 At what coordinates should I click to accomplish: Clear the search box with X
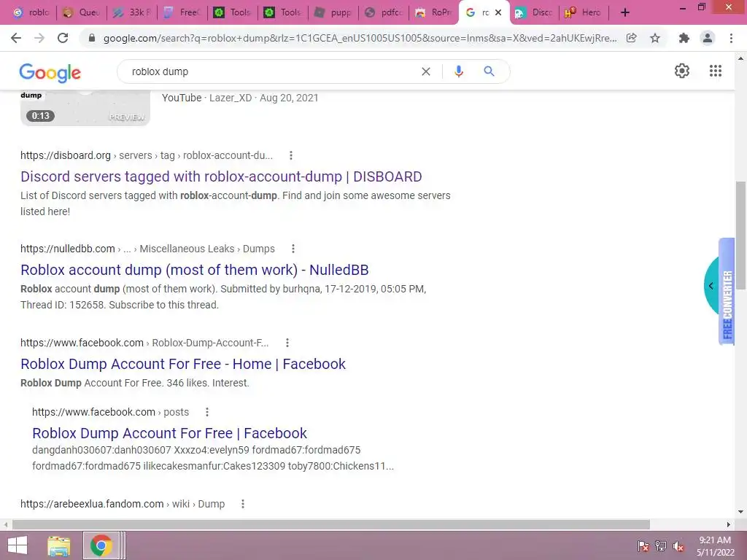[426, 71]
